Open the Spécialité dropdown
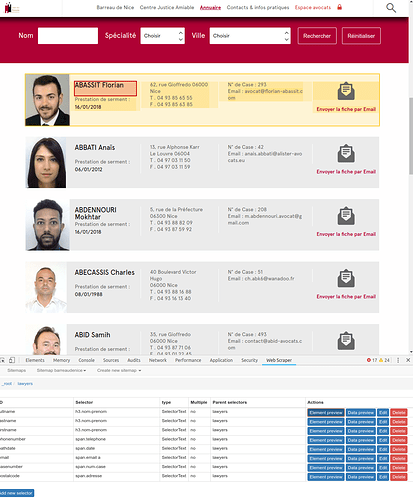Viewport: 413px width, 500px height. click(x=163, y=36)
